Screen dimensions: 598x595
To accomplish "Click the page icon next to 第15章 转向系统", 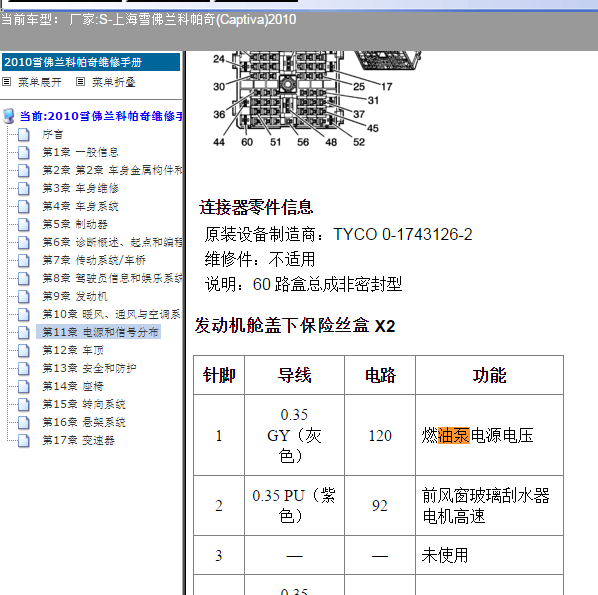I will [24, 404].
